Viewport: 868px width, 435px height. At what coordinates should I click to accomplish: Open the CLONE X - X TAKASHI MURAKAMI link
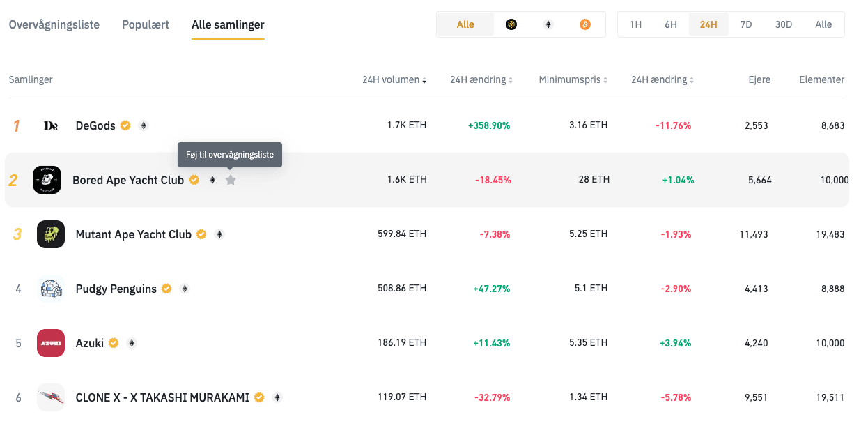pos(162,397)
